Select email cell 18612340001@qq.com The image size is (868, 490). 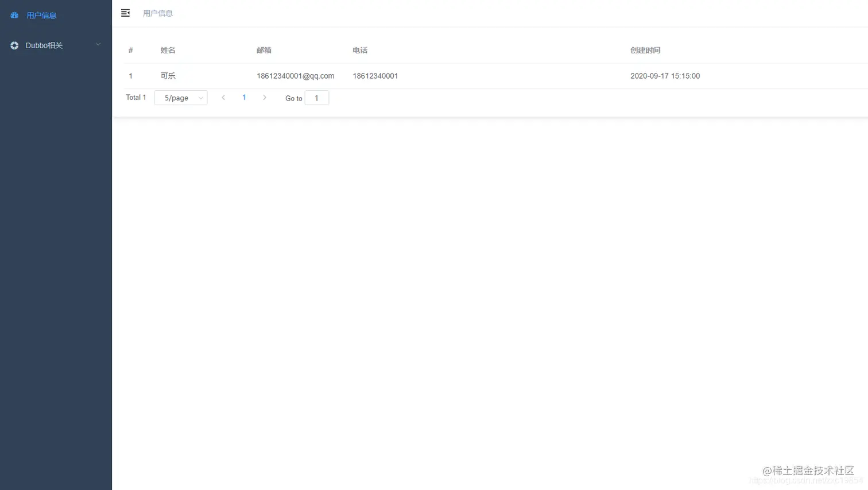click(x=296, y=76)
